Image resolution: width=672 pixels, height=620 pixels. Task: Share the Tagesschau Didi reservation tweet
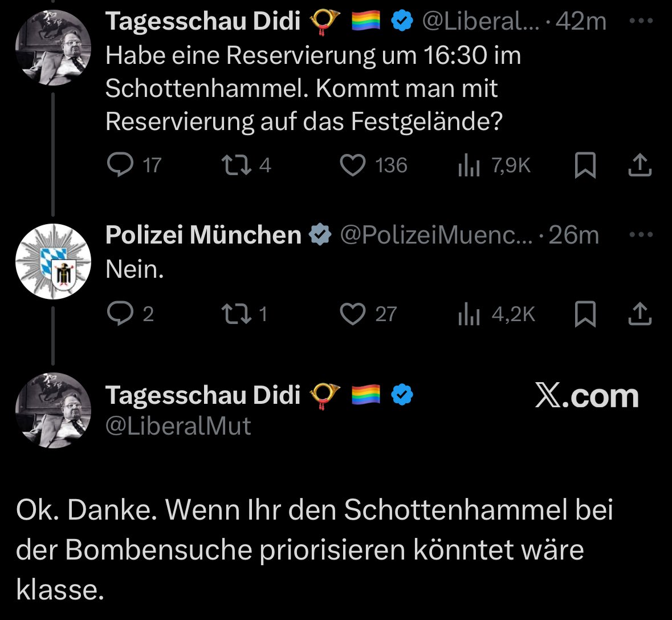[x=640, y=165]
